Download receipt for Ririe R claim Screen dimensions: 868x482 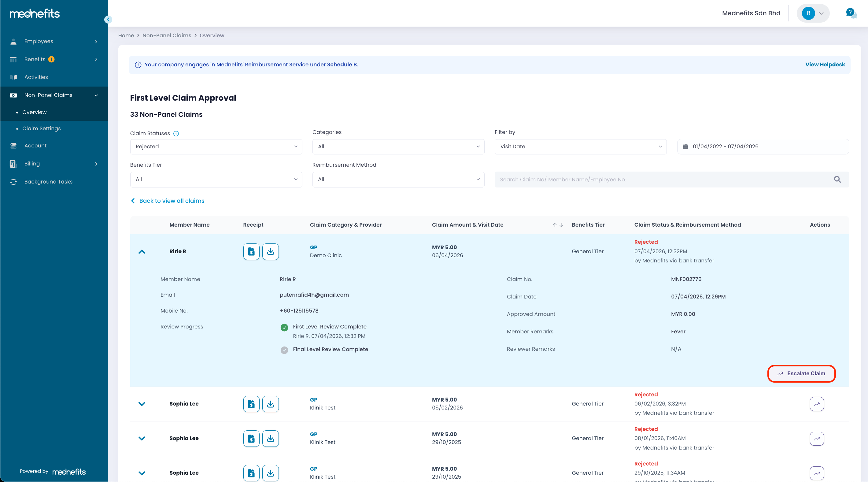[x=270, y=251]
